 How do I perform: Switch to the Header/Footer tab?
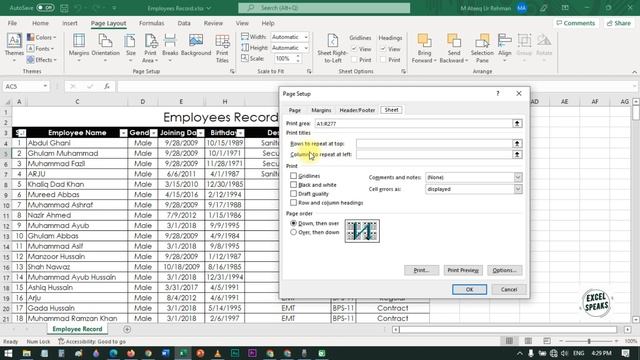tap(357, 110)
